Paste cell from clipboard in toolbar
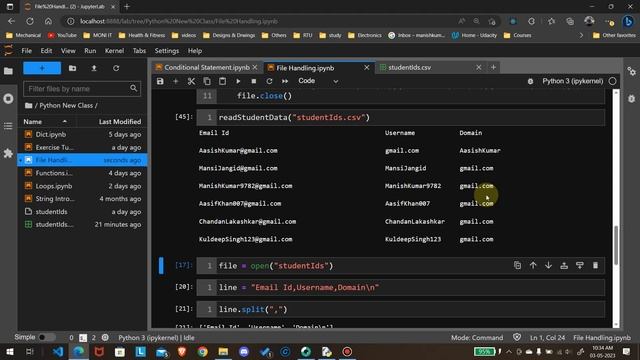The image size is (640, 360). [x=222, y=81]
